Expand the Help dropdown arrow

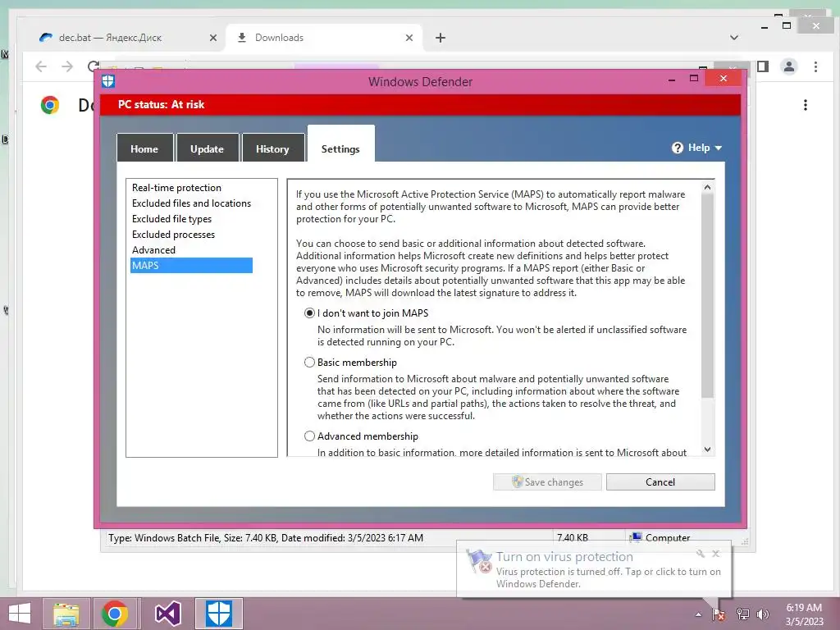coord(719,148)
